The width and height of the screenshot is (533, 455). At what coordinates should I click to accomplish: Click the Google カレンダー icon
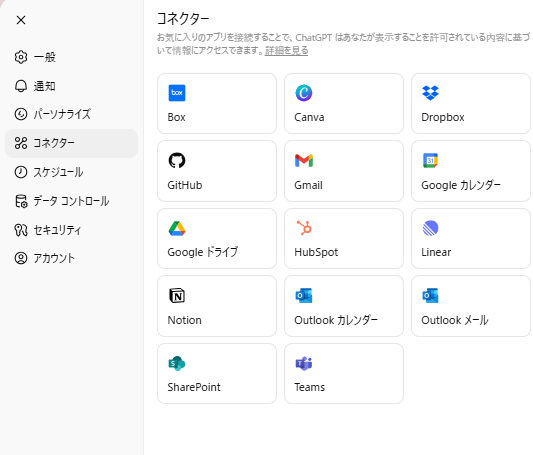(x=430, y=160)
